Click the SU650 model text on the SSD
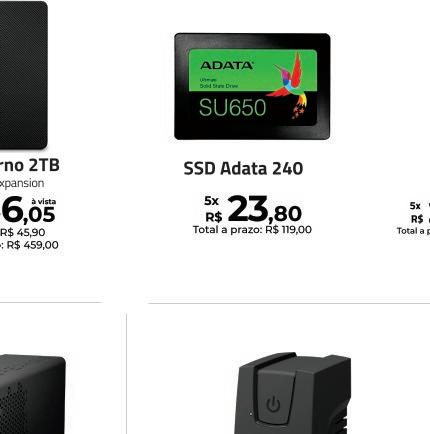The height and width of the screenshot is (434, 430). [233, 107]
